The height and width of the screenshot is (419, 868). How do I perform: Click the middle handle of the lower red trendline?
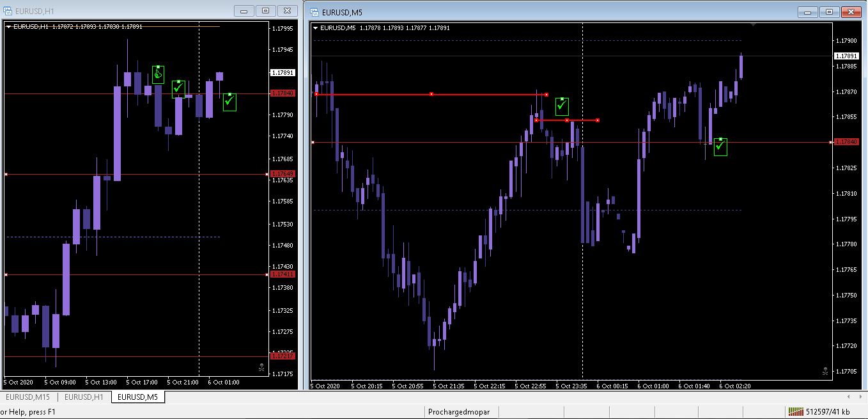(566, 120)
